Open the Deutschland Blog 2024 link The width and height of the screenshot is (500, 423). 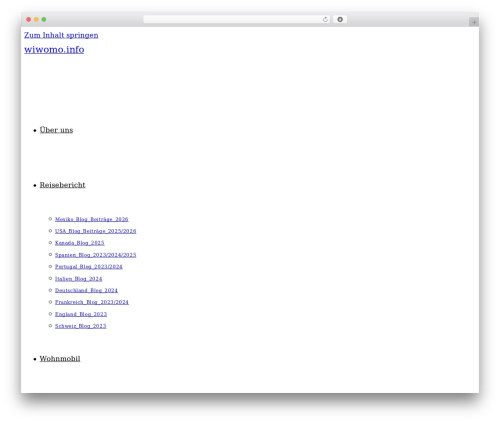tap(86, 290)
